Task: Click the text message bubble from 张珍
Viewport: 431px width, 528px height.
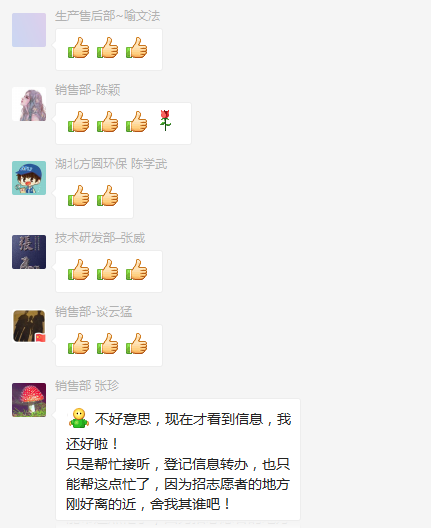Action: click(178, 460)
